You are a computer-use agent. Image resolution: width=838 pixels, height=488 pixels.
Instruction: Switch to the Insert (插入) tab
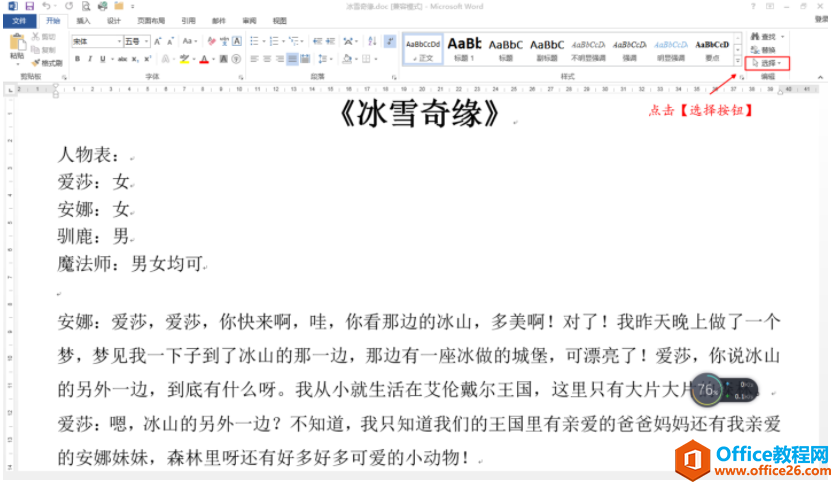tap(83, 21)
